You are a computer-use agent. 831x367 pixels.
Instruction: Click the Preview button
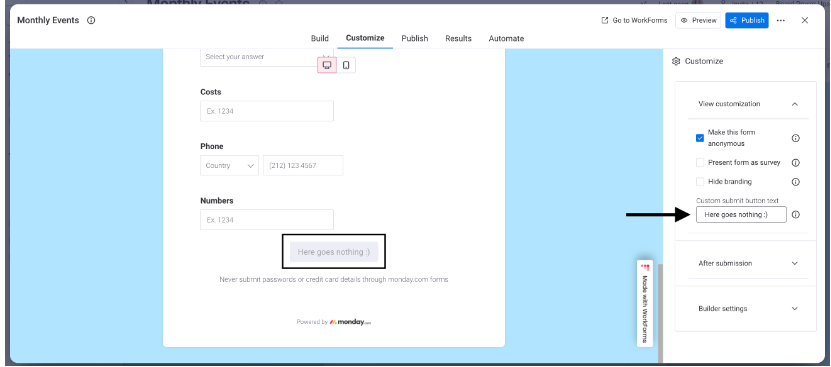click(x=698, y=21)
